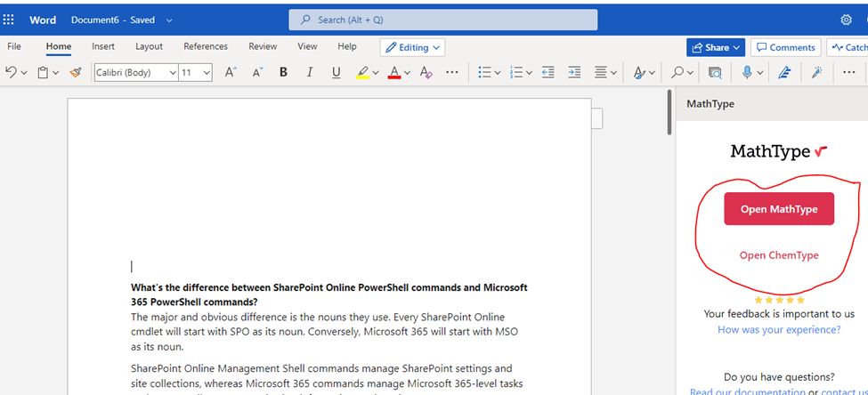Screen dimensions: 868x395
Task: Click the document vertical scrollbar thumb
Action: point(669,111)
